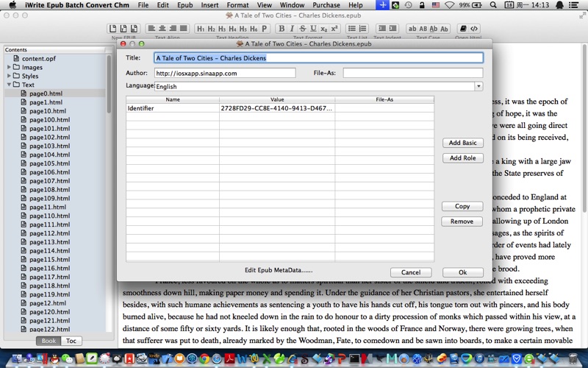The image size is (588, 368).
Task: Switch to the Book tab
Action: click(x=49, y=341)
